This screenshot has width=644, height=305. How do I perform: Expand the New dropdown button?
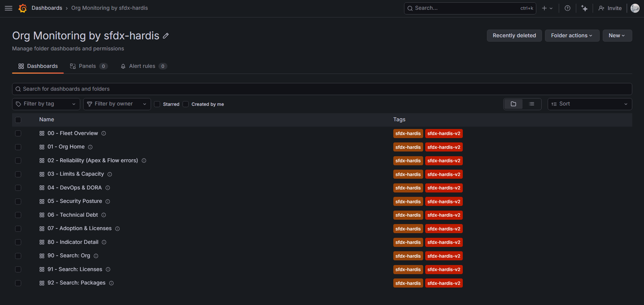click(617, 36)
